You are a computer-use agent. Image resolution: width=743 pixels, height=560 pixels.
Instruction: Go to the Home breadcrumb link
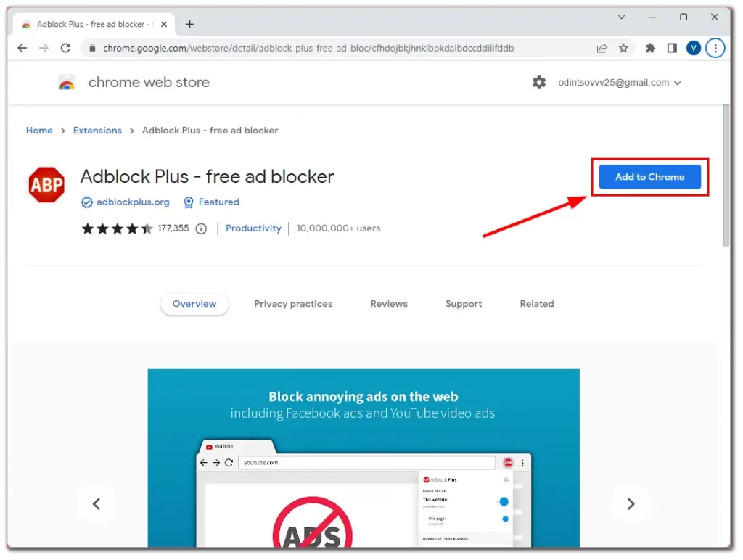pos(39,131)
